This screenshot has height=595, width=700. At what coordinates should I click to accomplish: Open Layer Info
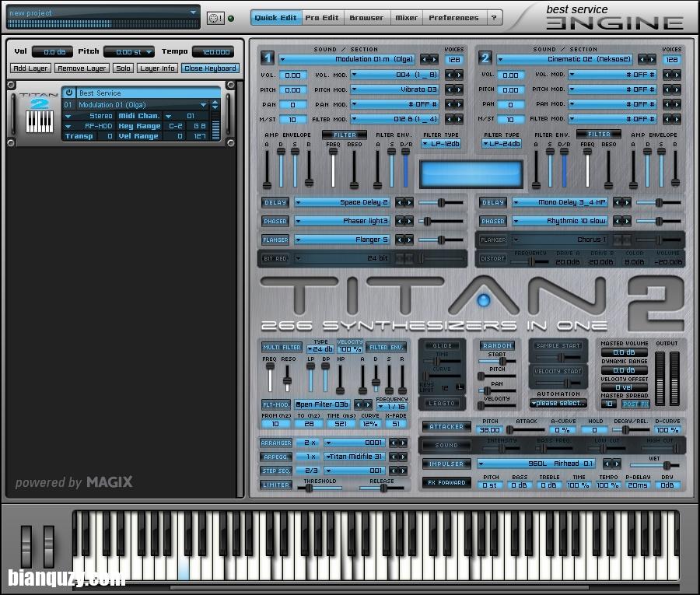(157, 68)
